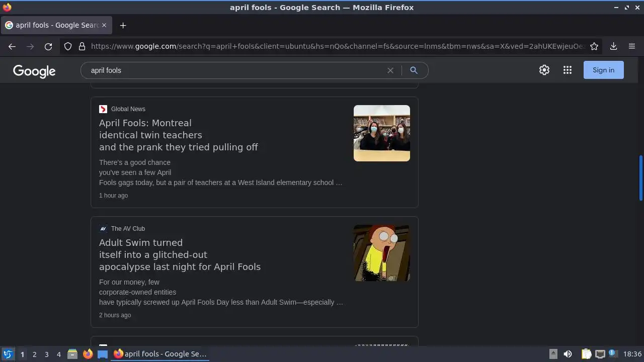Click '1 hour ago' timestamp
The width and height of the screenshot is (644, 362).
pyautogui.click(x=113, y=196)
